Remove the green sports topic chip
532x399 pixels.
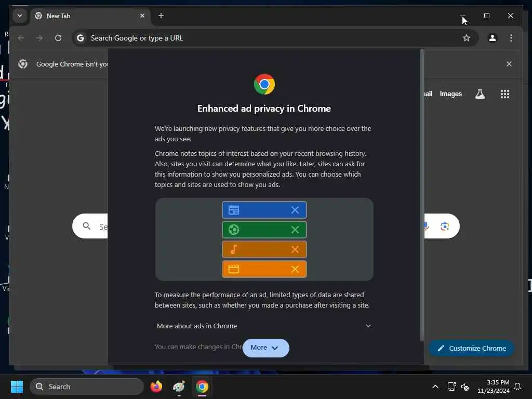point(295,230)
